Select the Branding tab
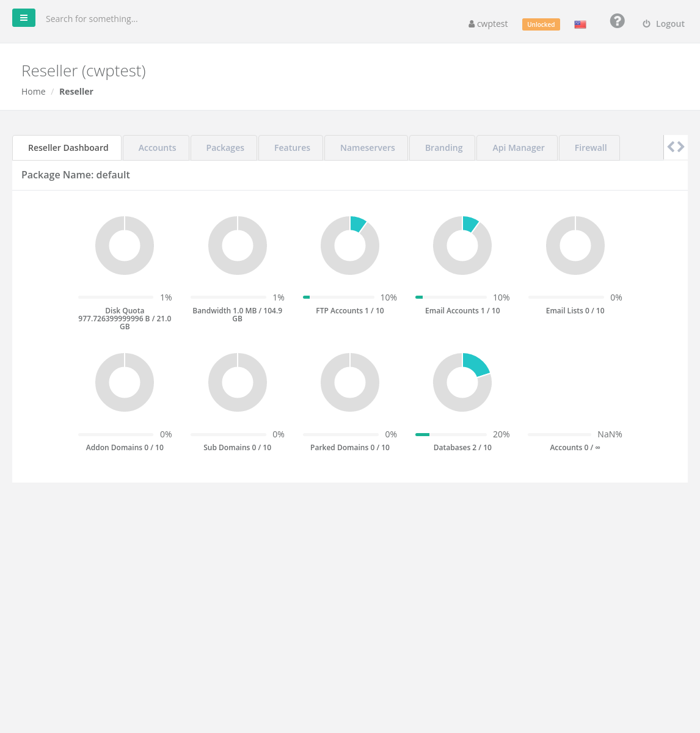This screenshot has height=733, width=700. (x=443, y=148)
